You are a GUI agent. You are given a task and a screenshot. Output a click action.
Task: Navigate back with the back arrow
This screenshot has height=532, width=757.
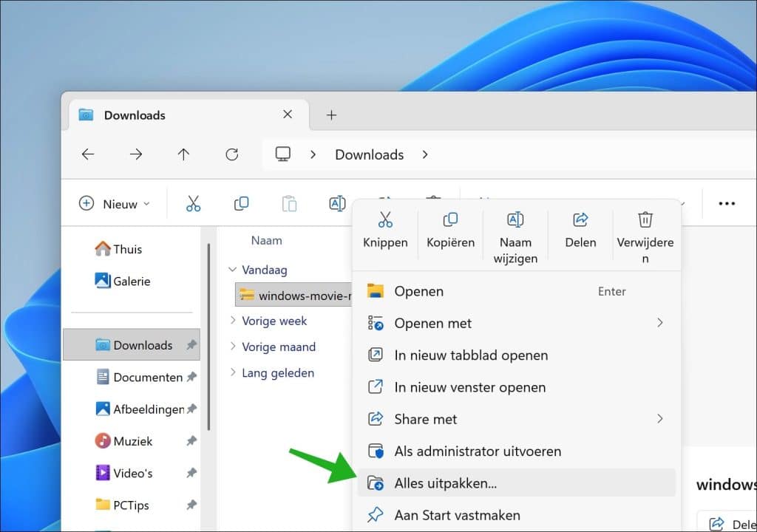coord(88,154)
